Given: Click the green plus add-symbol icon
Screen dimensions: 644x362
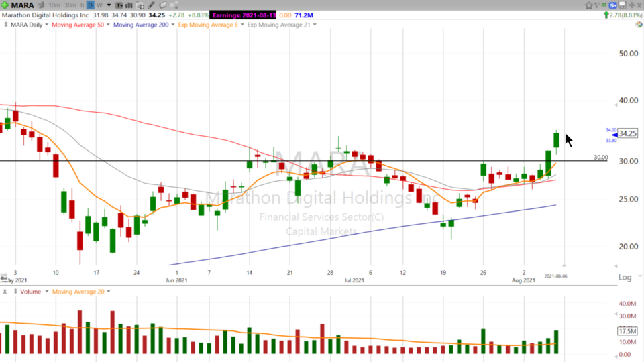Looking at the screenshot, I should (5, 5).
